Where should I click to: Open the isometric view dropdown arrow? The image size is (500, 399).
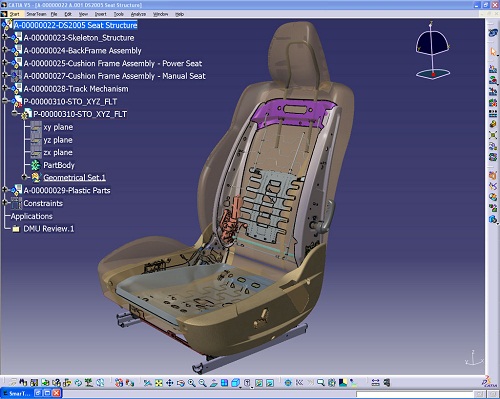pos(240,387)
